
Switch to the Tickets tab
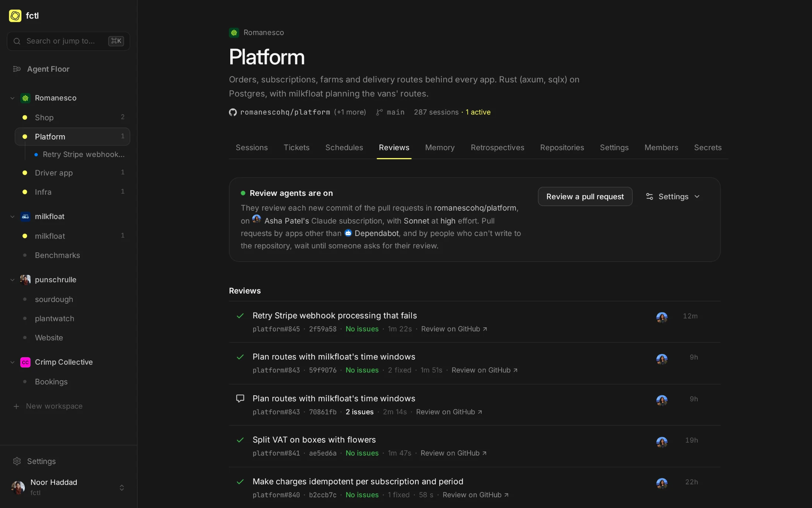point(296,147)
